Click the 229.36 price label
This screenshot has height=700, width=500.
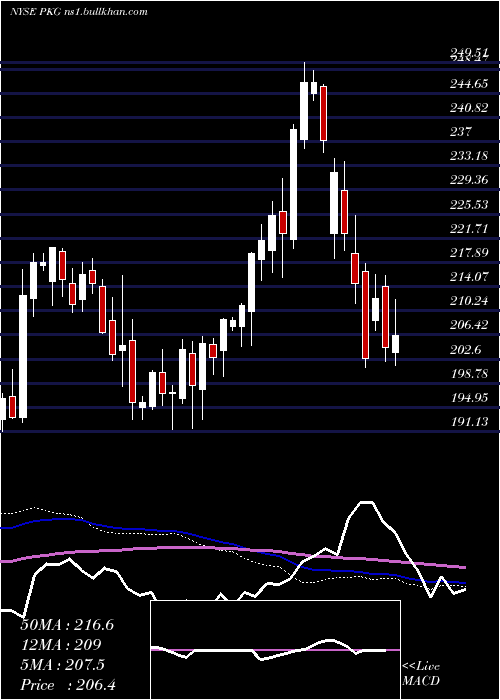click(469, 180)
